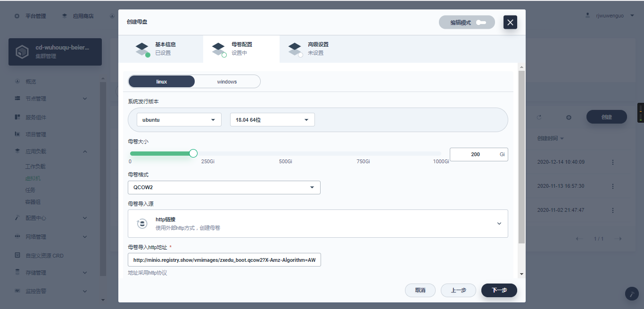Open 工作负载 in the sidebar
The width and height of the screenshot is (644, 309).
pyautogui.click(x=35, y=167)
